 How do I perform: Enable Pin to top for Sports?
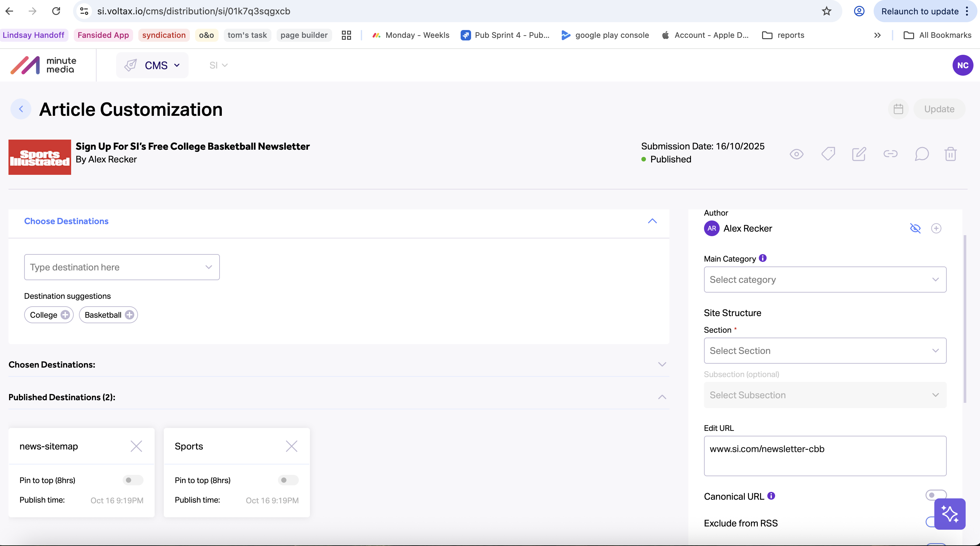288,480
